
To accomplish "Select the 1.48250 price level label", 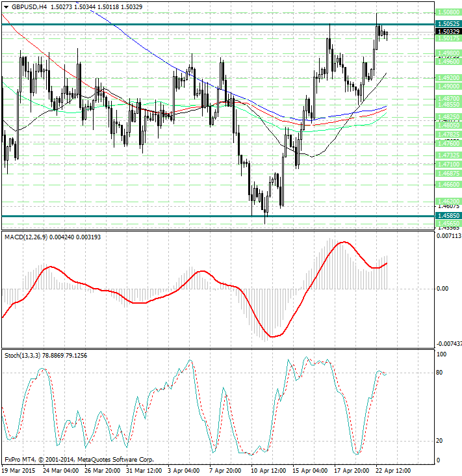I will (x=448, y=117).
